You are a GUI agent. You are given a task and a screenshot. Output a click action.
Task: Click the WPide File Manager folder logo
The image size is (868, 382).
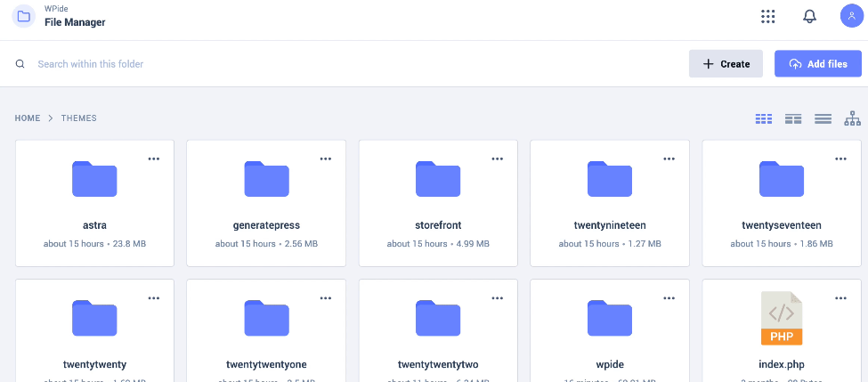tap(23, 16)
